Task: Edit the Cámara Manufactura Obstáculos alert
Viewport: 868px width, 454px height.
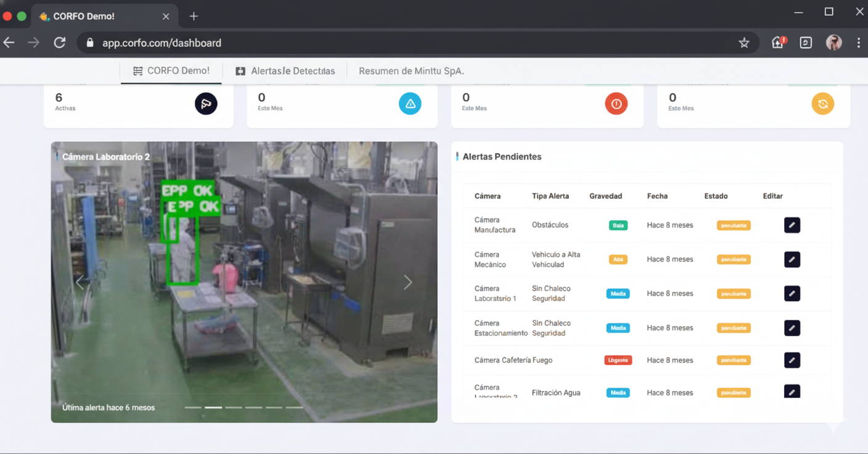Action: pyautogui.click(x=792, y=225)
